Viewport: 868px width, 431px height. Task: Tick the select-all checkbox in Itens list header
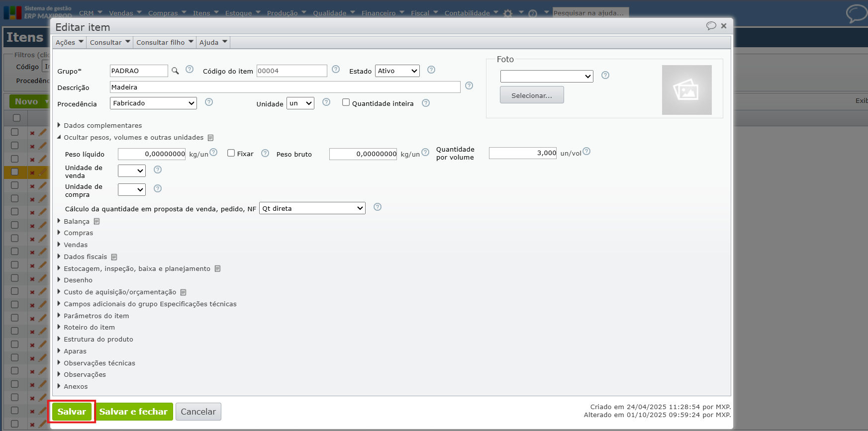click(16, 118)
